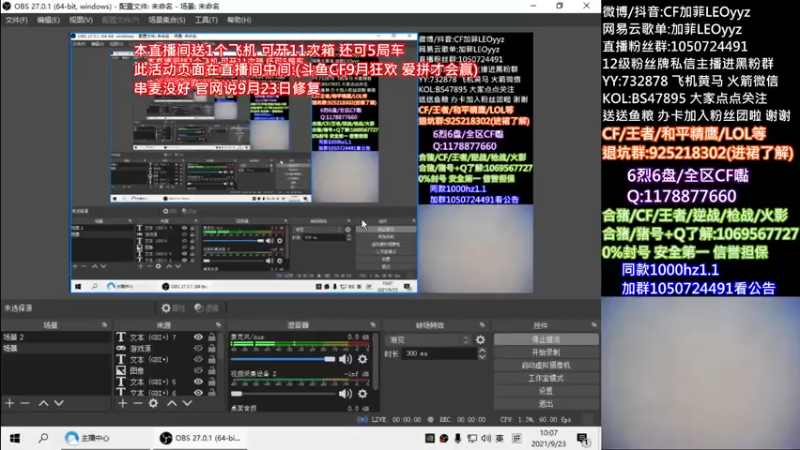Pop out the 混音器 dock panel icon
Image resolution: width=800 pixels, height=450 pixels.
pos(373,325)
